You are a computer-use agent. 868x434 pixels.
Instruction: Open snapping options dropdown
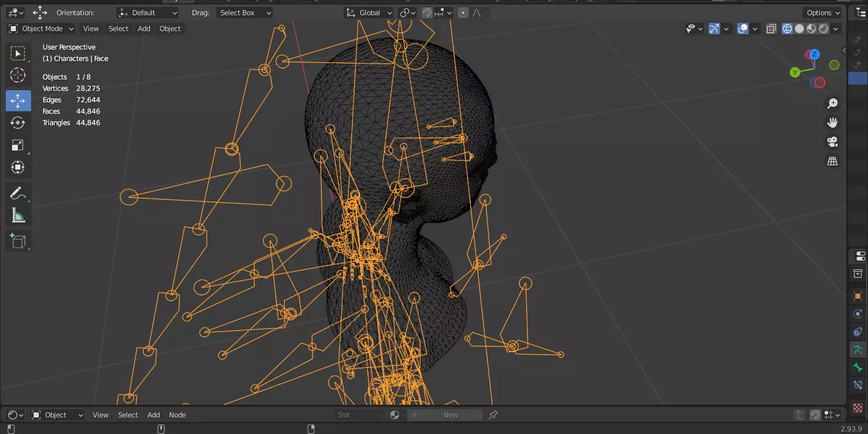[444, 13]
